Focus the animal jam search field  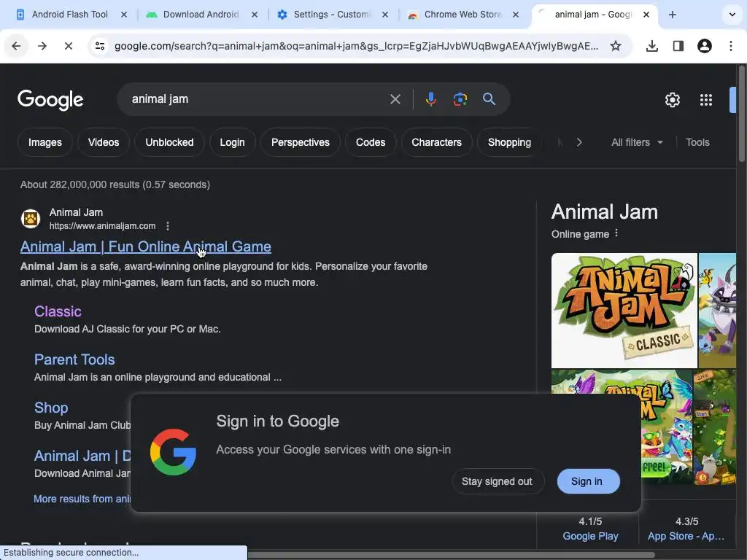pyautogui.click(x=258, y=99)
